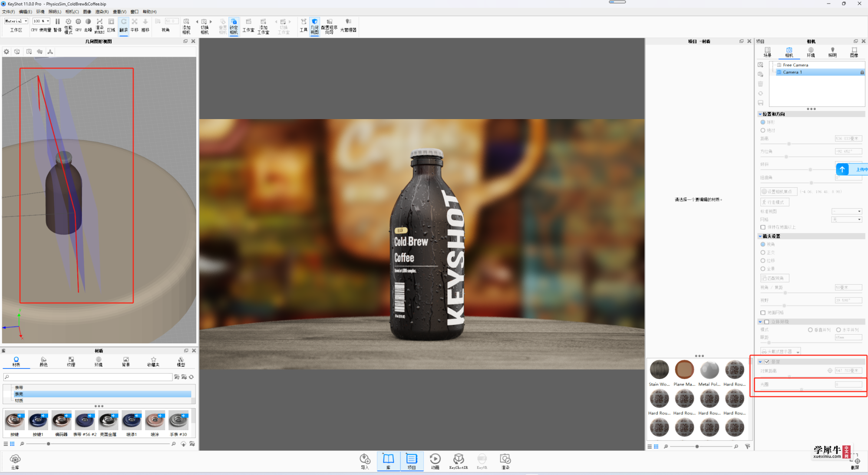This screenshot has height=475, width=868.
Task: Open the Material workspace dropdown
Action: pos(16,21)
